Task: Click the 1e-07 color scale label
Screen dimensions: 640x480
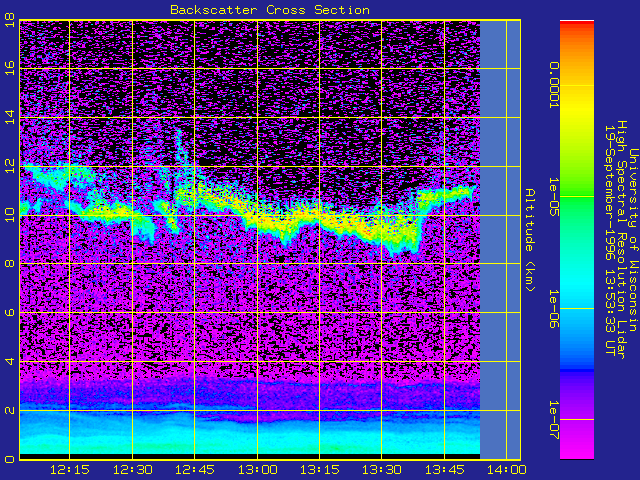Action: click(553, 420)
